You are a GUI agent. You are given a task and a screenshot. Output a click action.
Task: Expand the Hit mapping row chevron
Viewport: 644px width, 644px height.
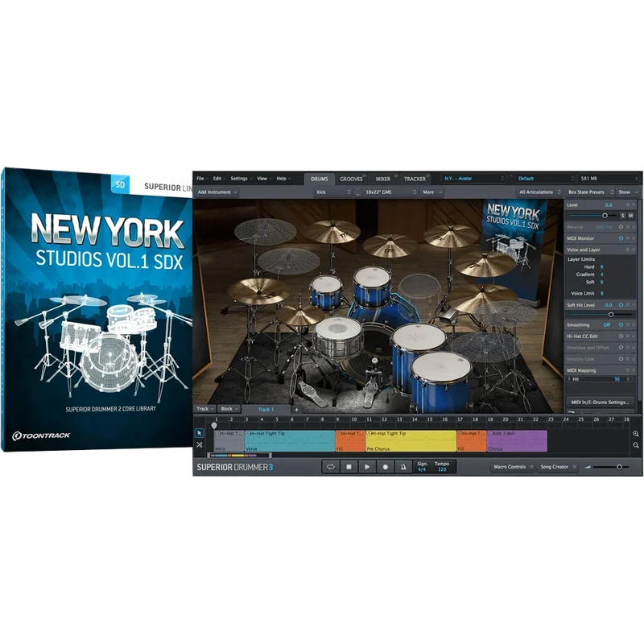[x=569, y=379]
